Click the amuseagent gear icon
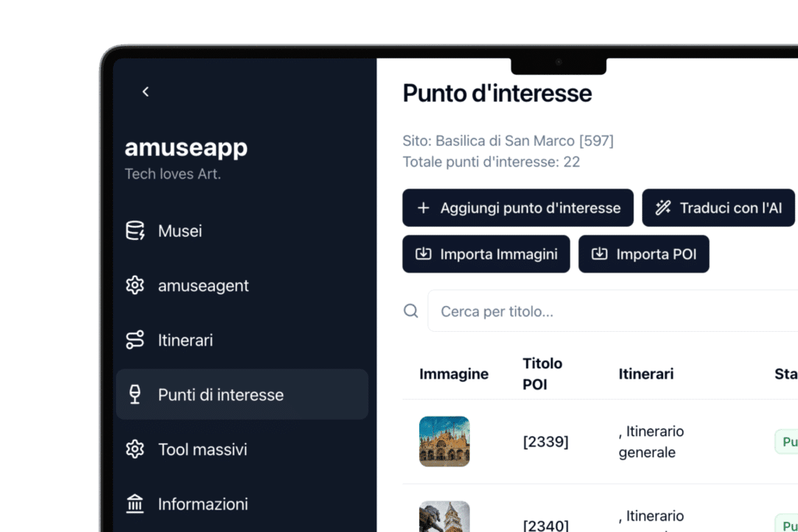The height and width of the screenshot is (532, 798). coord(135,285)
